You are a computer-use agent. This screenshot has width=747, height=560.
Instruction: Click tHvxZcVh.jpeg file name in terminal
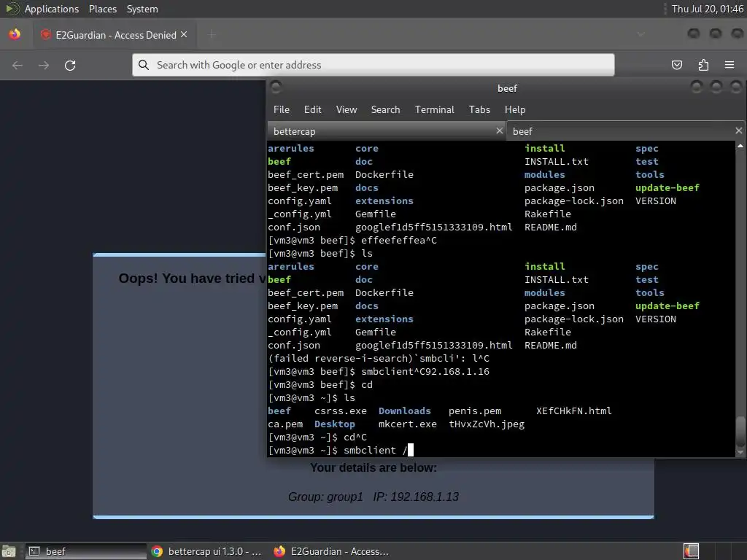pos(487,424)
